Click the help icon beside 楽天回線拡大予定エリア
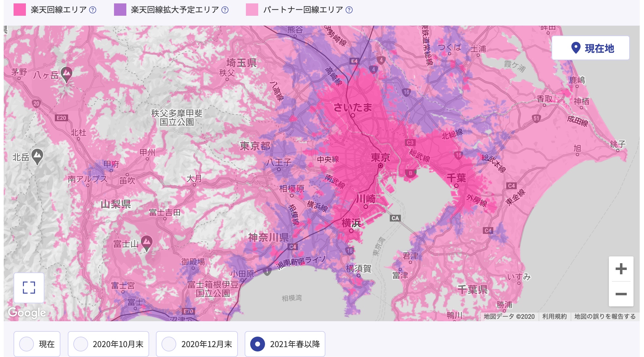 [225, 10]
